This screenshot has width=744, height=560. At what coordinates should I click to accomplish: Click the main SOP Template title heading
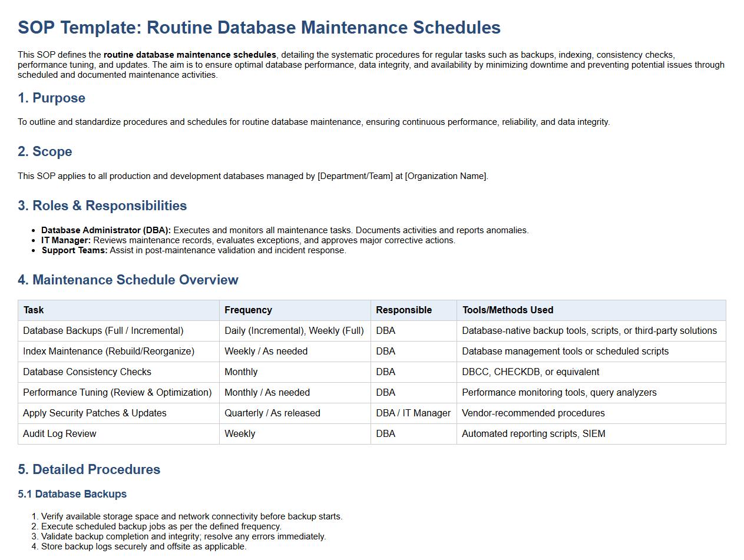[259, 28]
